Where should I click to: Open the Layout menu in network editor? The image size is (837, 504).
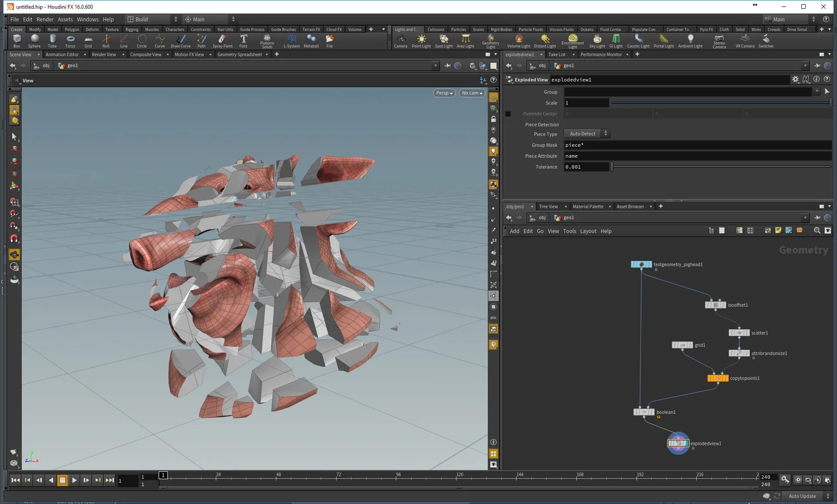pyautogui.click(x=588, y=231)
